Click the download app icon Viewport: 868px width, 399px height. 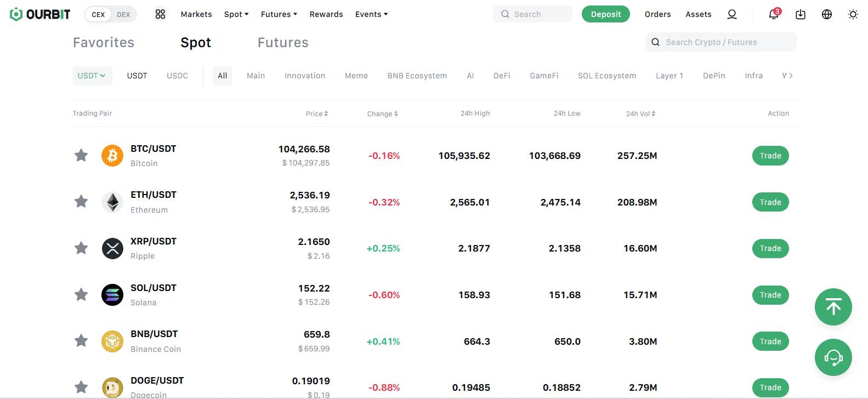pos(801,14)
